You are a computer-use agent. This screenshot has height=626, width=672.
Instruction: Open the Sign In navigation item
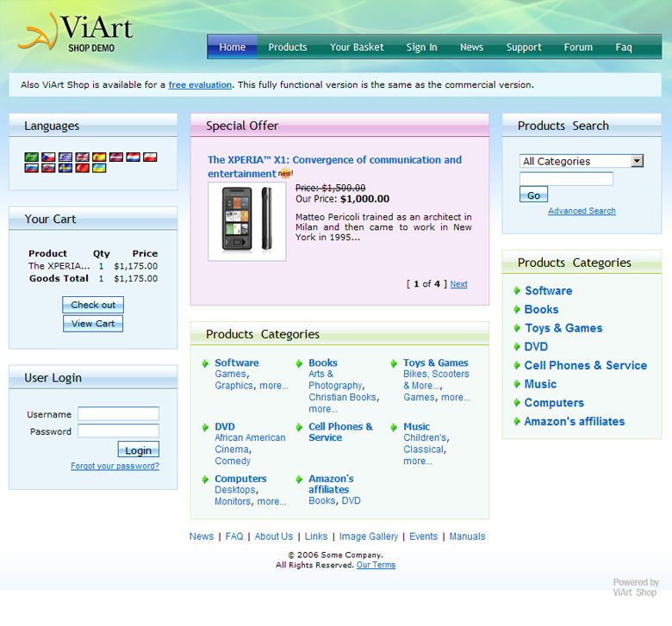421,47
